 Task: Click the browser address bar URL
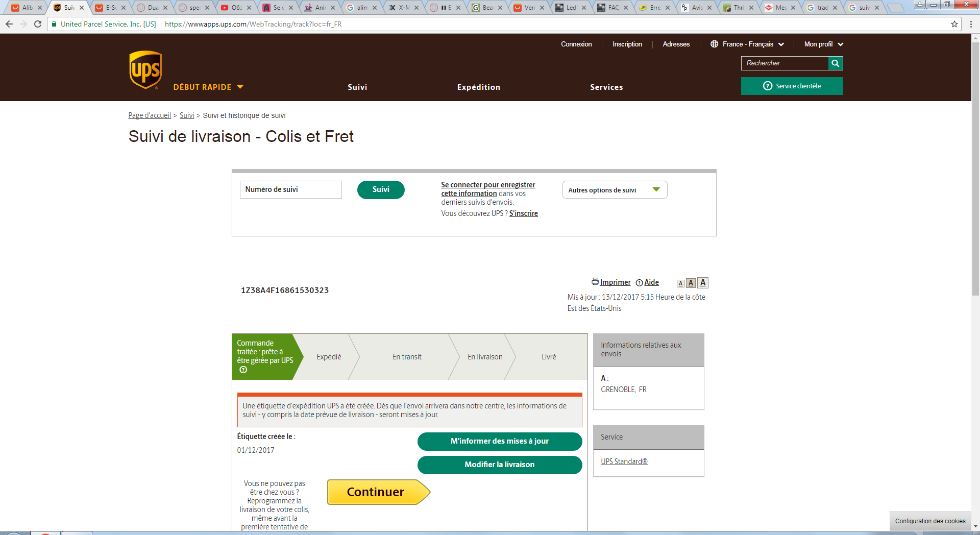coord(253,24)
